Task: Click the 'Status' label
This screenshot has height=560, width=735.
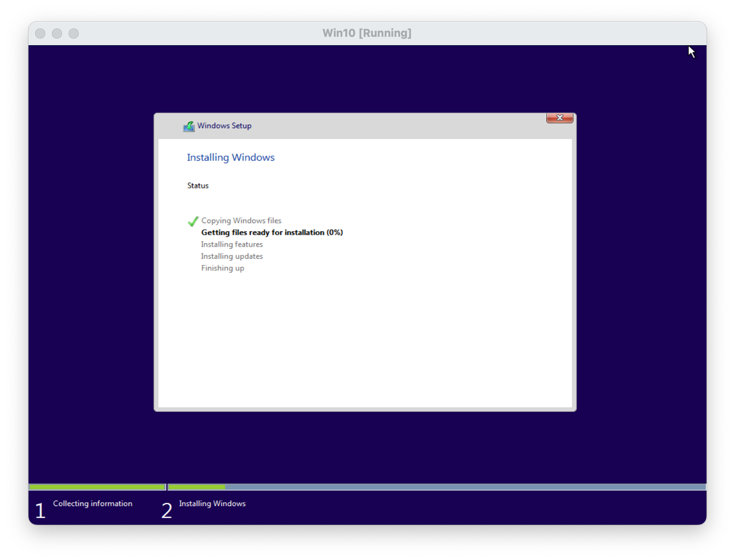Action: click(198, 185)
